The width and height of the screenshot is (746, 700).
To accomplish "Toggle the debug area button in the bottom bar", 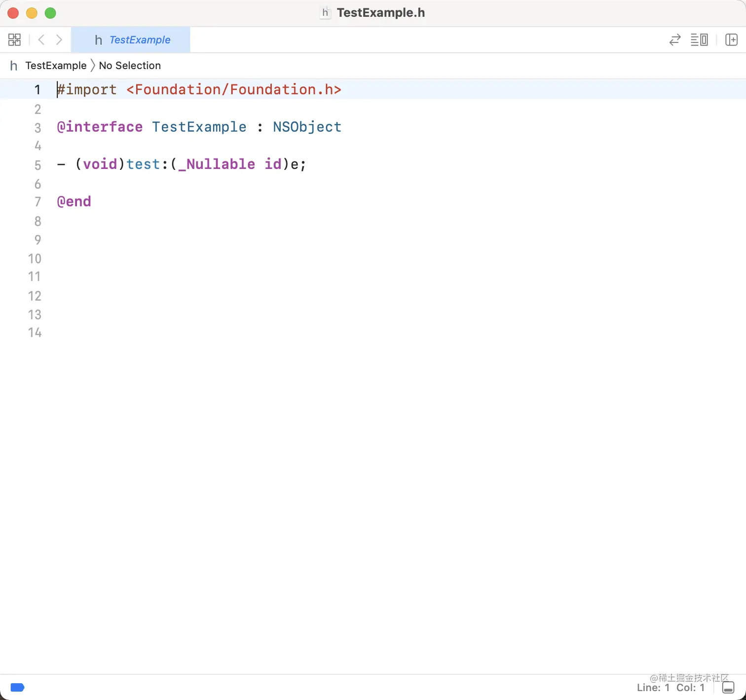I will coord(728,688).
